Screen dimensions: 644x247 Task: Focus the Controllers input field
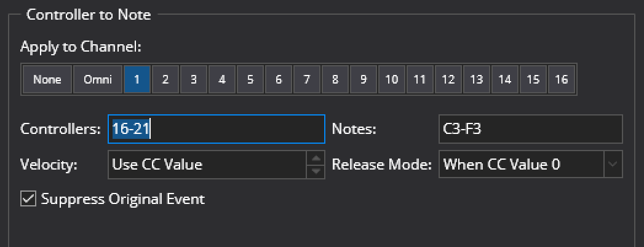click(217, 129)
